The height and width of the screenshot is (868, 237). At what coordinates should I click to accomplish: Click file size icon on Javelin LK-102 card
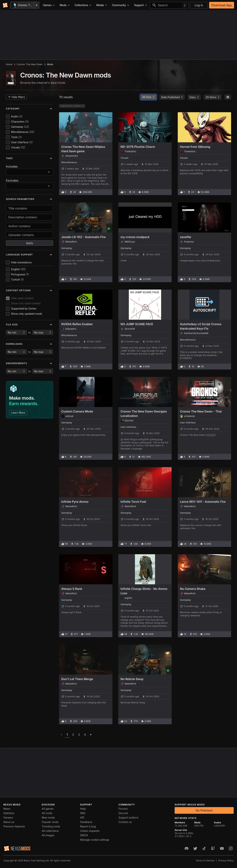[x=82, y=279]
